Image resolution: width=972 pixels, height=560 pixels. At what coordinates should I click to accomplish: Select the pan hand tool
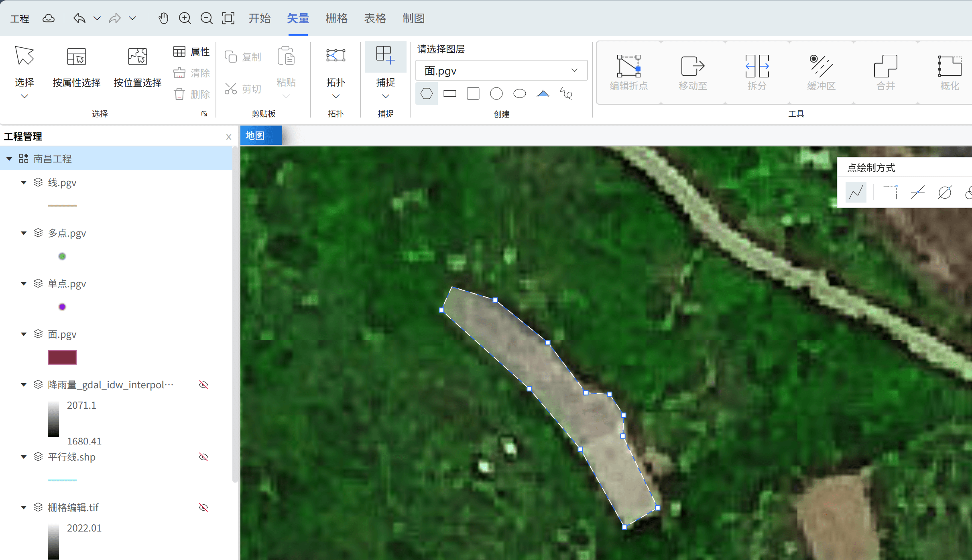pos(163,18)
